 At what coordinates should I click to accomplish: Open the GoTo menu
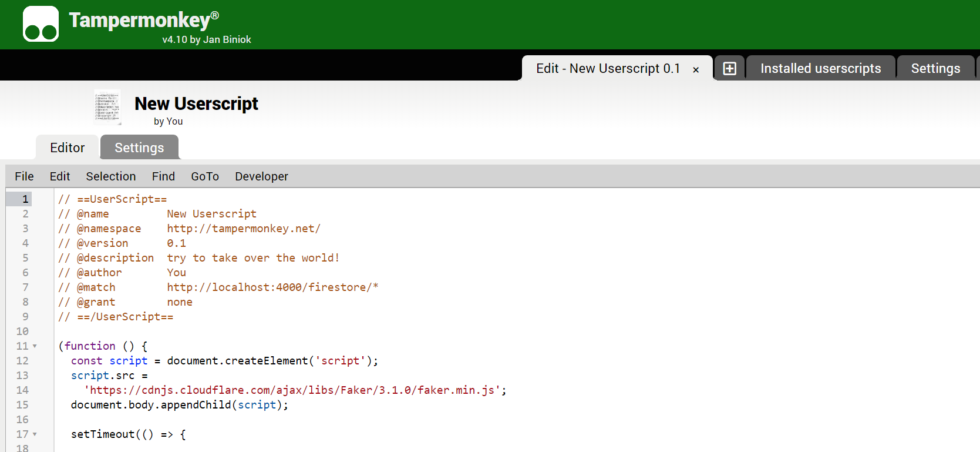click(205, 176)
